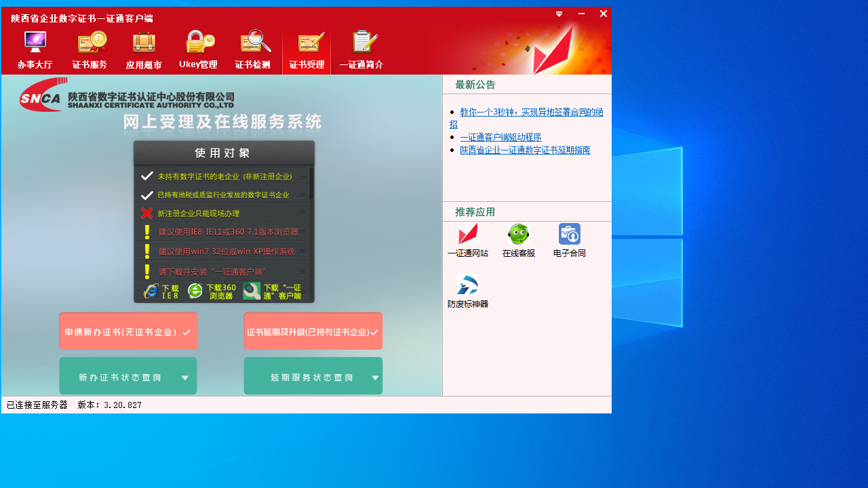The image size is (868, 488).
Task: Click the 申请新办证书 button
Action: pos(128,331)
